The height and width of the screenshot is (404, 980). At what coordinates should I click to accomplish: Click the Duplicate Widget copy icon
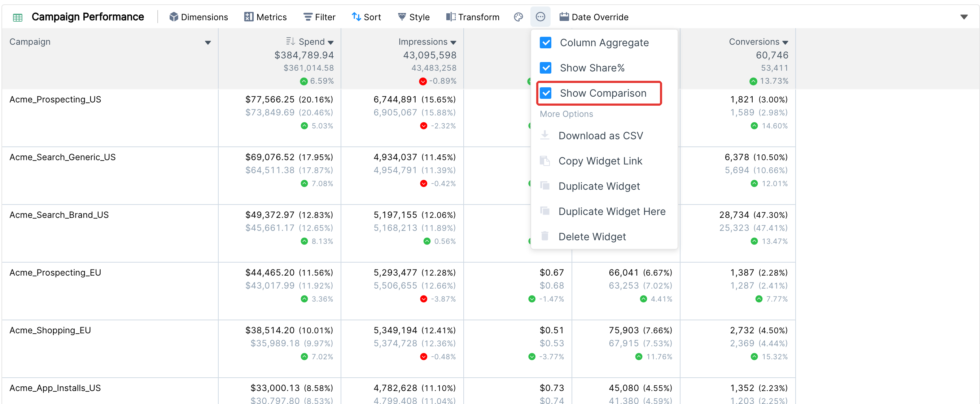[545, 186]
